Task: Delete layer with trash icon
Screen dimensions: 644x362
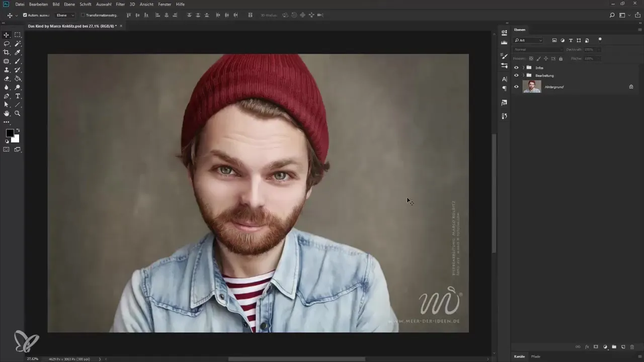Action: pyautogui.click(x=632, y=347)
